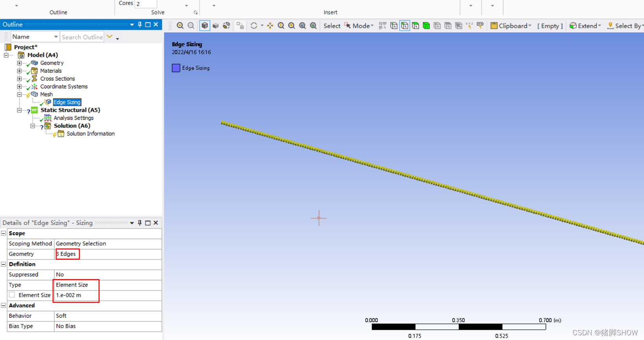The width and height of the screenshot is (644, 340).
Task: Collapse the Model (A4) tree node
Action: click(6, 55)
